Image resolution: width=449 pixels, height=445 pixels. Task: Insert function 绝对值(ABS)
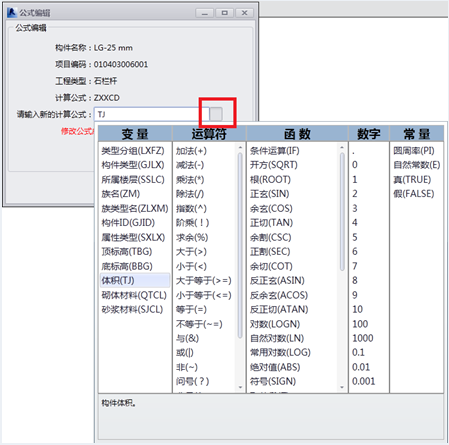pyautogui.click(x=275, y=367)
